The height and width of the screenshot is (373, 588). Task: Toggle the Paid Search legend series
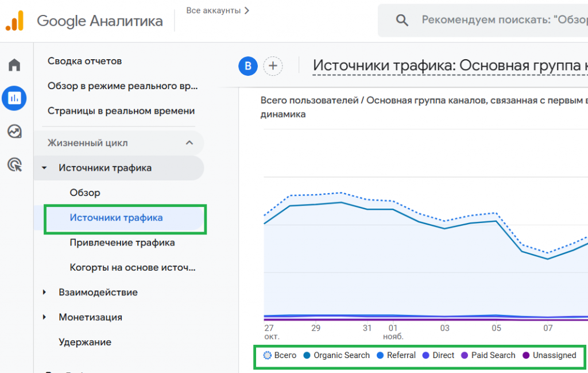(x=488, y=355)
